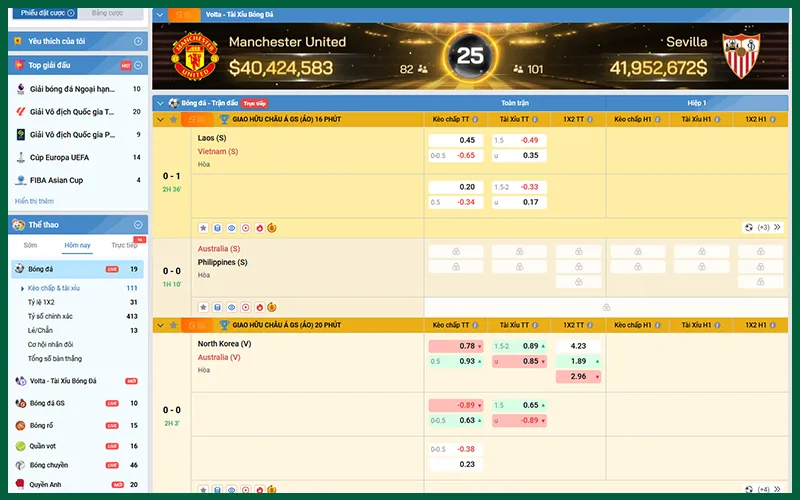Click the soccer ball icon beside Bóng đá
Image resolution: width=800 pixels, height=500 pixels.
pyautogui.click(x=19, y=268)
